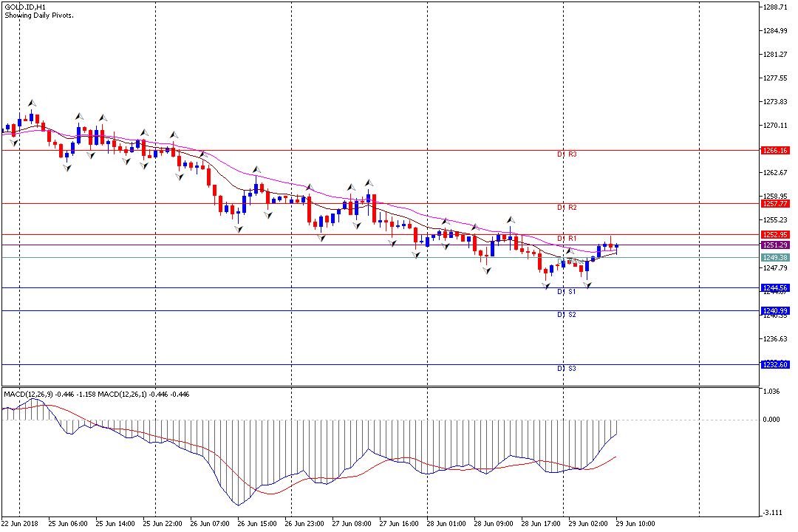The image size is (798, 532).
Task: Click the '28 Jun 01:00' time label
Action: tap(446, 524)
